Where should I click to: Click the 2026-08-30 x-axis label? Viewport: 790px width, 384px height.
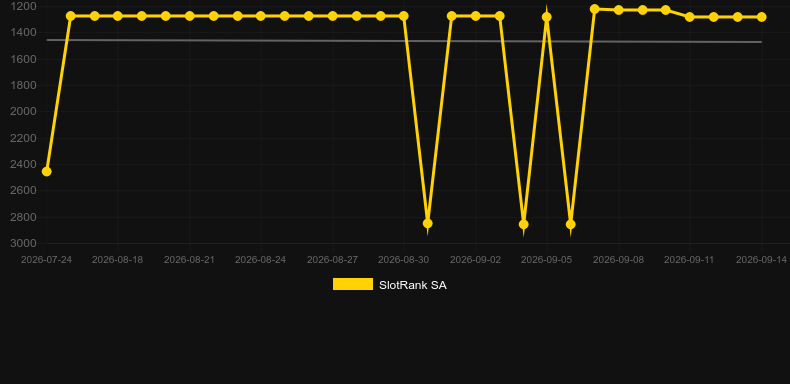[404, 260]
